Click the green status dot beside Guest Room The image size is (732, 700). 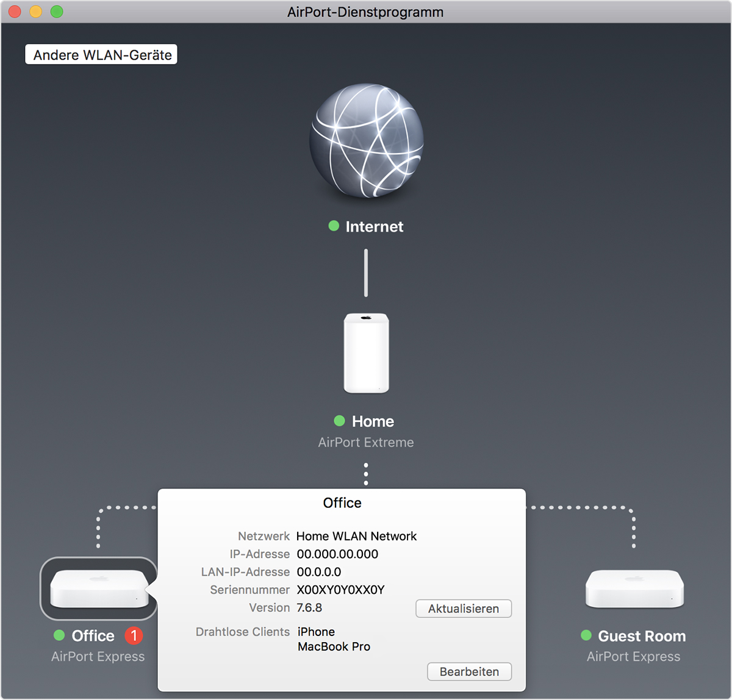(x=586, y=635)
